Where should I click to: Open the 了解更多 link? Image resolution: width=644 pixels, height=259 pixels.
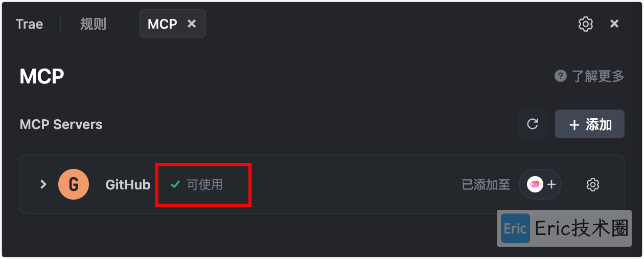click(597, 76)
